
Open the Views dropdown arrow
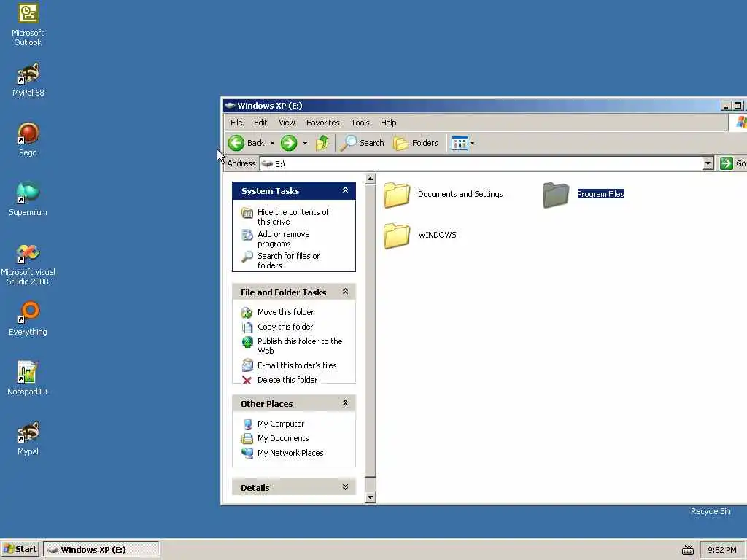tap(472, 143)
